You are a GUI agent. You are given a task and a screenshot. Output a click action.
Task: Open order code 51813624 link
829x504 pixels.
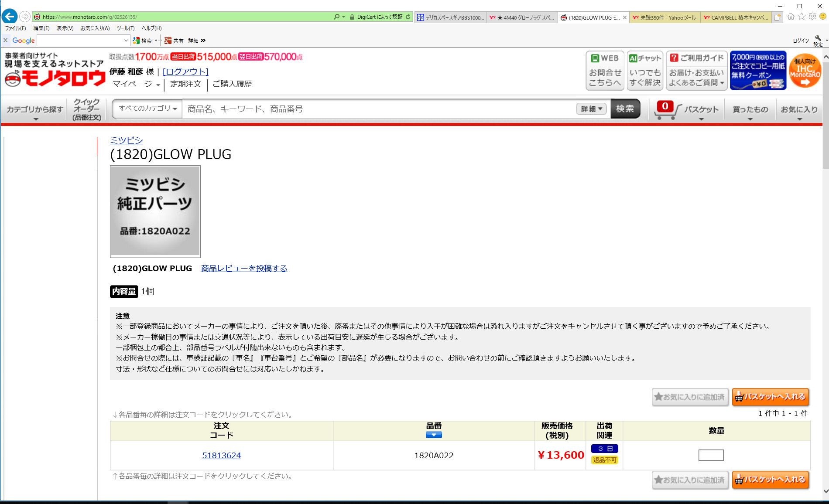pos(221,456)
